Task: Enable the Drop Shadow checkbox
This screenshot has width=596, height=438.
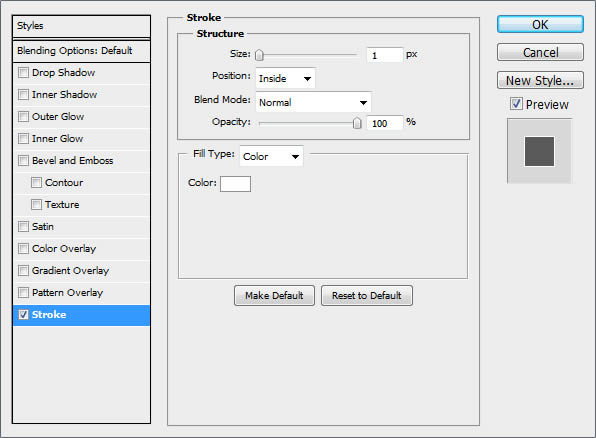Action: tap(23, 72)
